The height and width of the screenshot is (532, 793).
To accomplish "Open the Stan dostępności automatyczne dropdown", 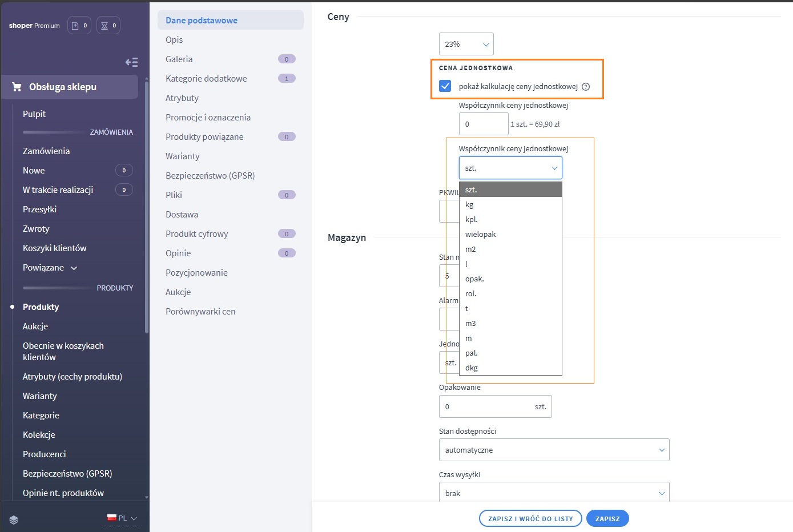I will coord(553,450).
